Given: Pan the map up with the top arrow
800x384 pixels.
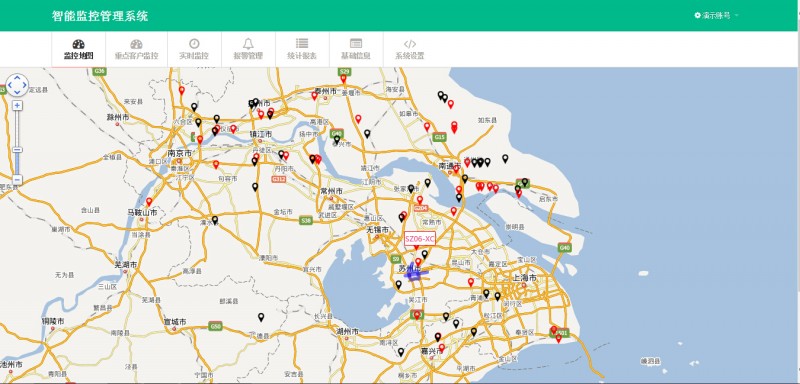Looking at the screenshot, I should point(17,78).
